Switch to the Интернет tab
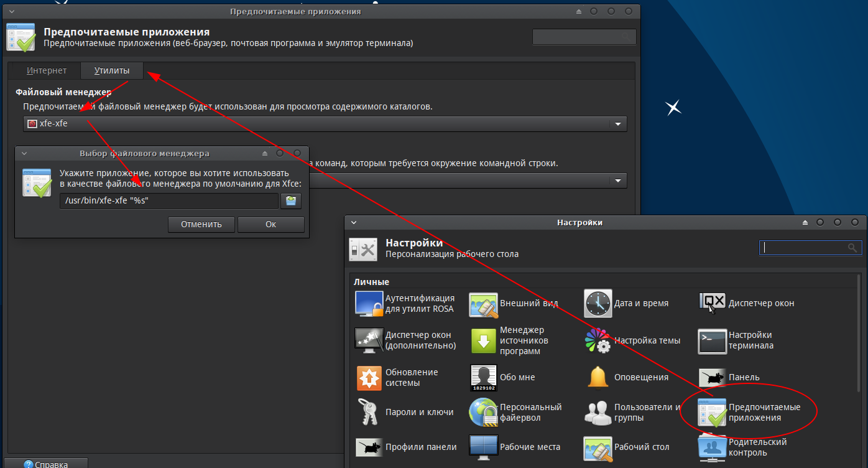The height and width of the screenshot is (468, 868). (x=47, y=71)
